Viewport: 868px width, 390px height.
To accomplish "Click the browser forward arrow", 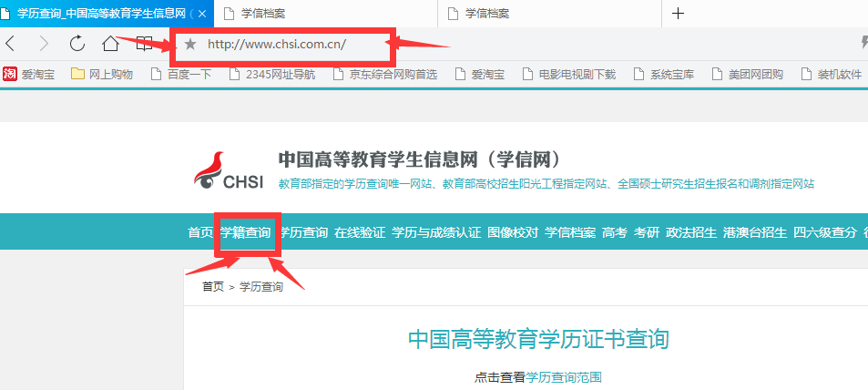I will 44,43.
